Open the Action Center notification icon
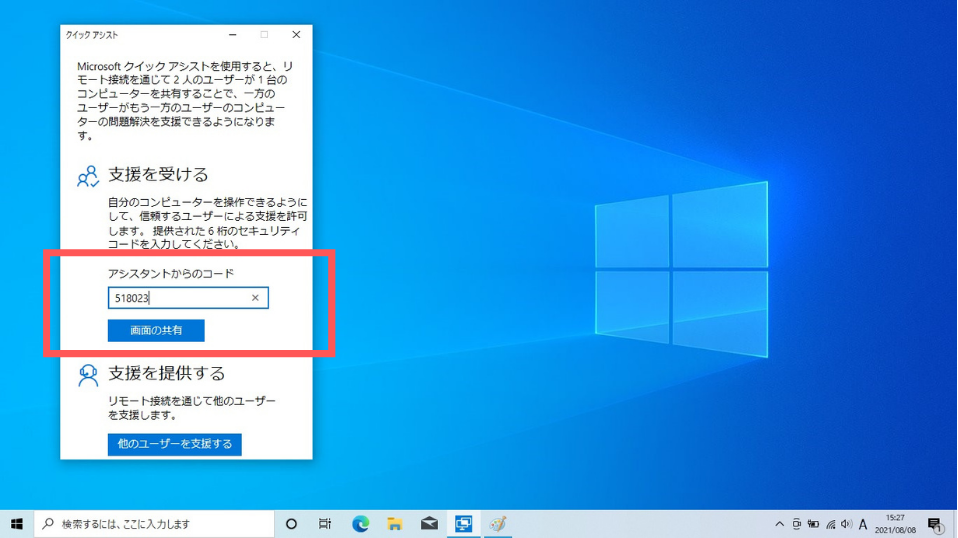This screenshot has width=958, height=538. pos(935,524)
